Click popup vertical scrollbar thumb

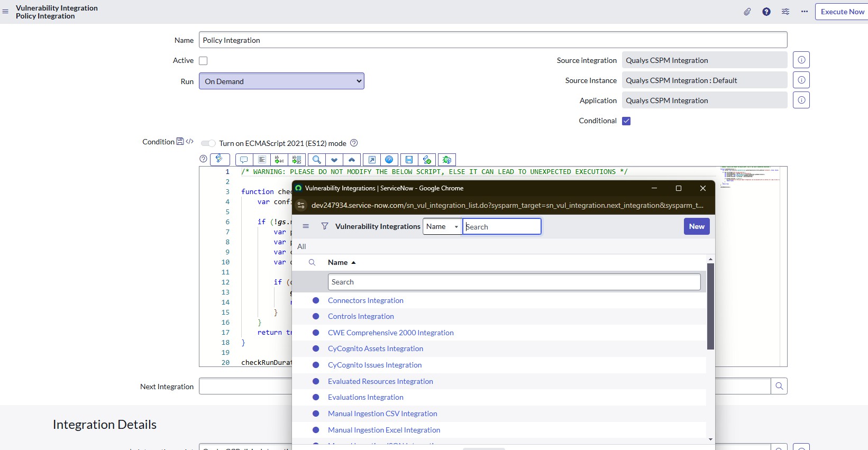click(x=710, y=306)
